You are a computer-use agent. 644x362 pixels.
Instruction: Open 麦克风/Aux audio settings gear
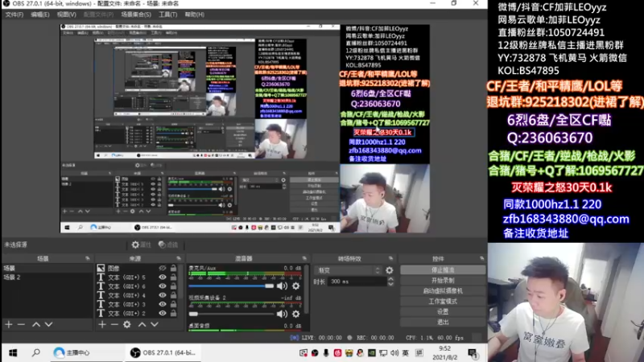click(x=295, y=286)
